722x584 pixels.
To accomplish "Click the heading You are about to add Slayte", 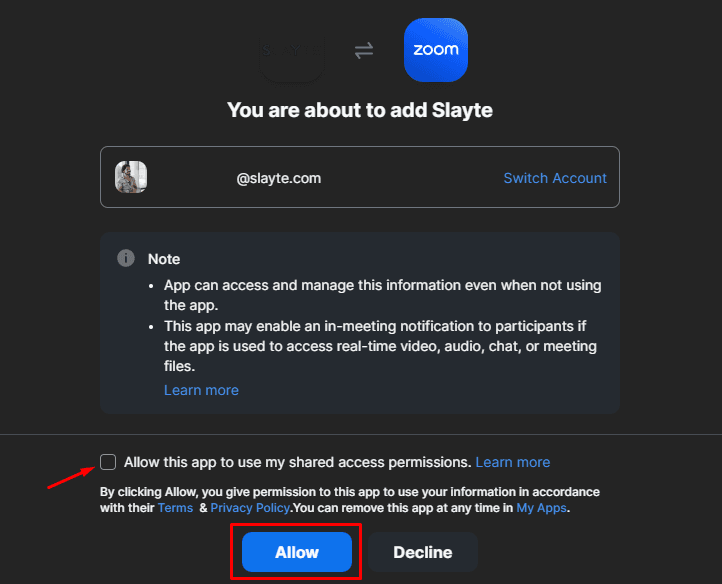I will pyautogui.click(x=360, y=110).
